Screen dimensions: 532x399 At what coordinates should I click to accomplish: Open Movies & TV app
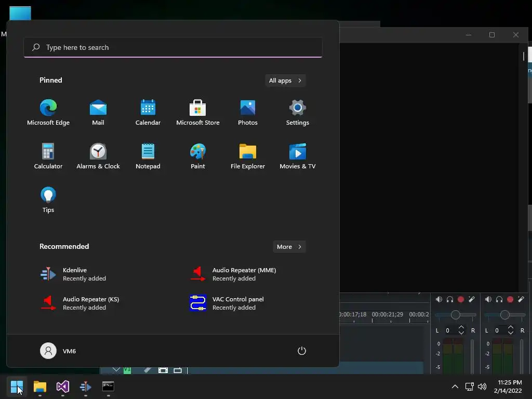(298, 156)
